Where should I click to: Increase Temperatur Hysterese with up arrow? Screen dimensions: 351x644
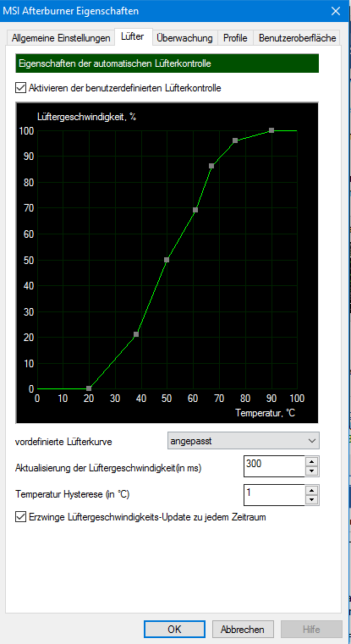coord(312,490)
